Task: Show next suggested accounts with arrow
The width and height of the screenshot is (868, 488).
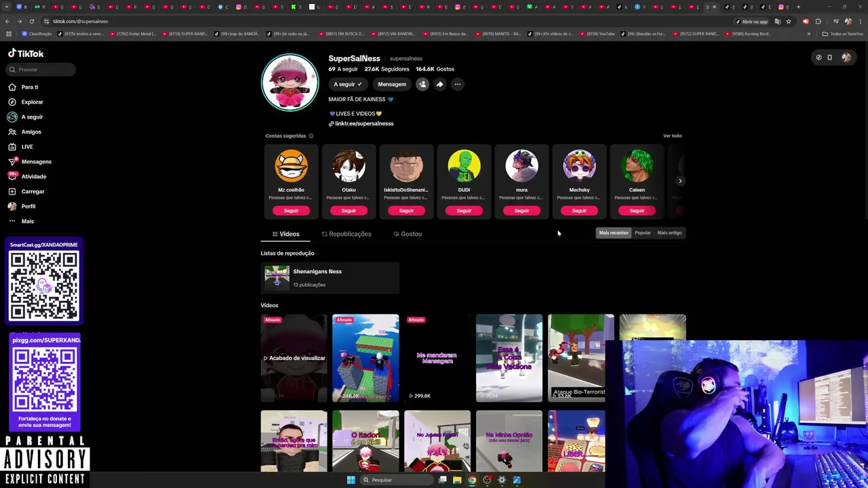Action: coord(680,181)
